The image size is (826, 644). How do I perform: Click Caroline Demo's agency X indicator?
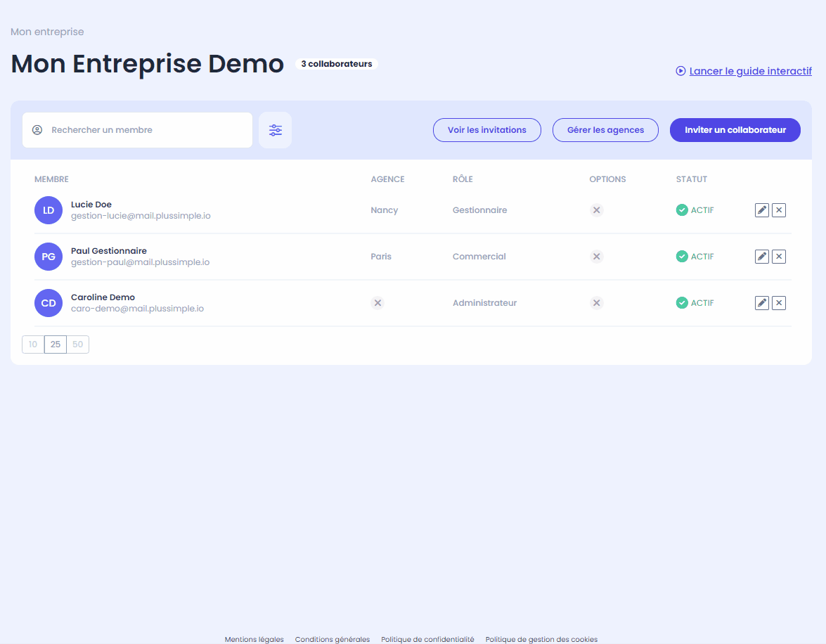377,303
